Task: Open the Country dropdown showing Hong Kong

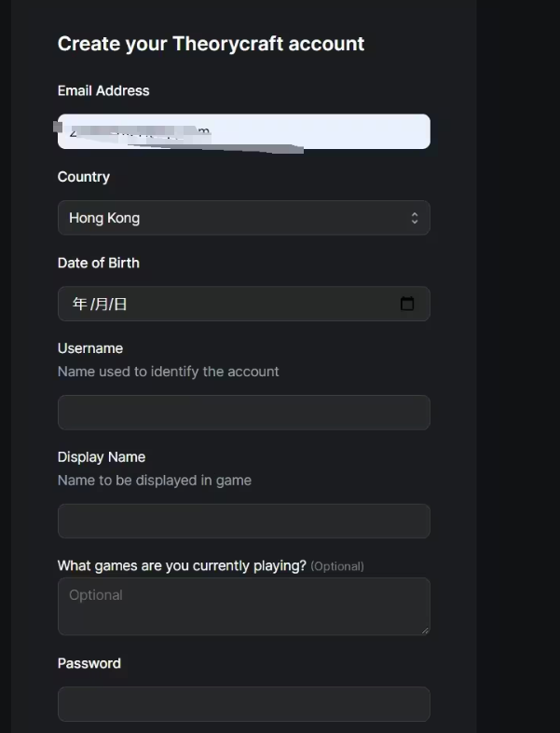Action: pos(244,218)
